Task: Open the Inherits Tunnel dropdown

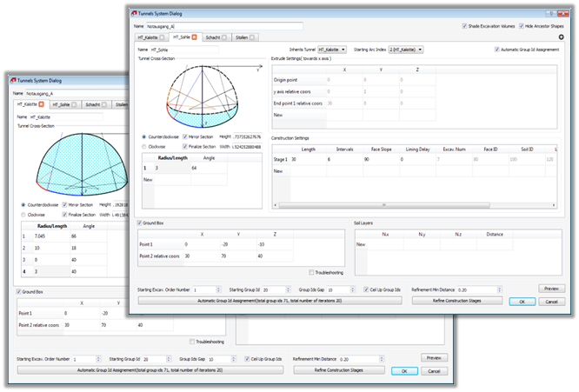Action: (332, 50)
